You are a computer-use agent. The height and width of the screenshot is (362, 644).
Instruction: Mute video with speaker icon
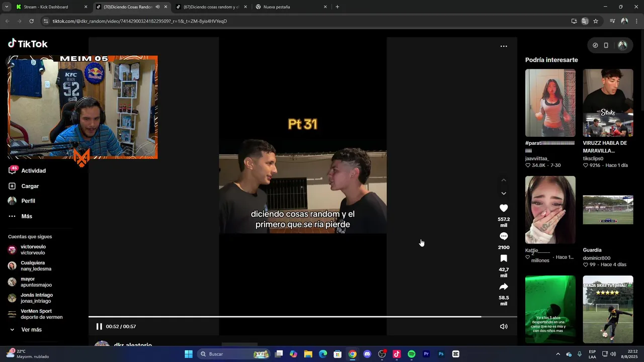504,326
